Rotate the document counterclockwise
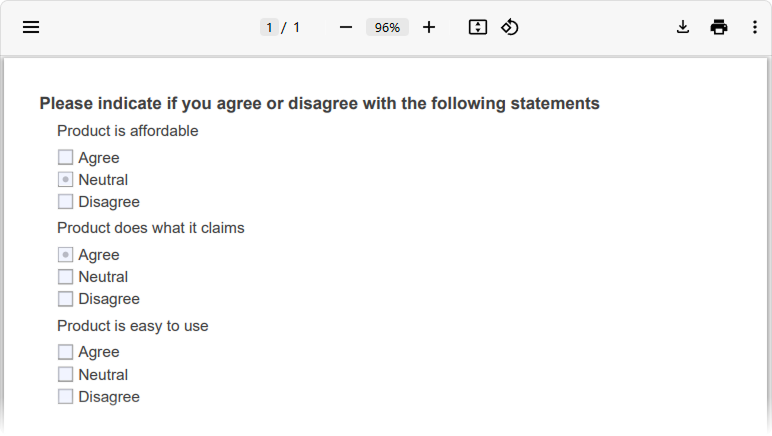The width and height of the screenshot is (772, 436). click(510, 27)
